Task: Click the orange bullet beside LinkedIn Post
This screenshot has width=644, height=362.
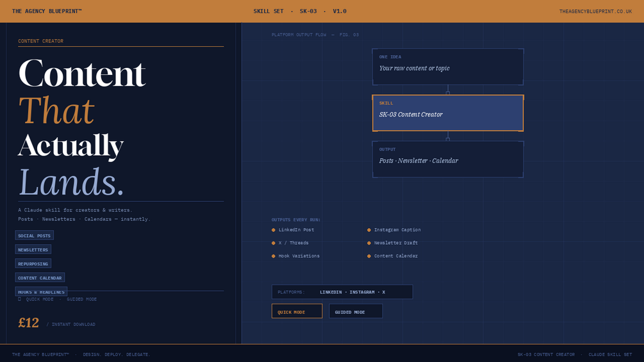Action: [274, 230]
